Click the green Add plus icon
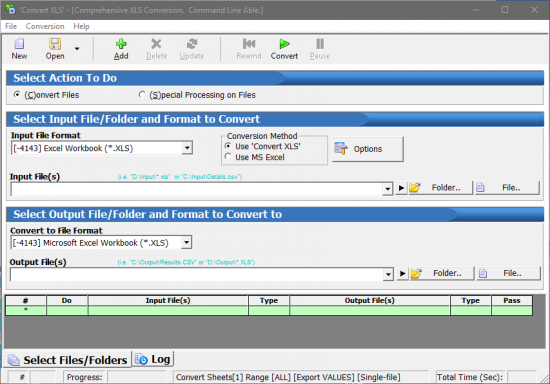Image resolution: width=550 pixels, height=384 pixels. (121, 44)
